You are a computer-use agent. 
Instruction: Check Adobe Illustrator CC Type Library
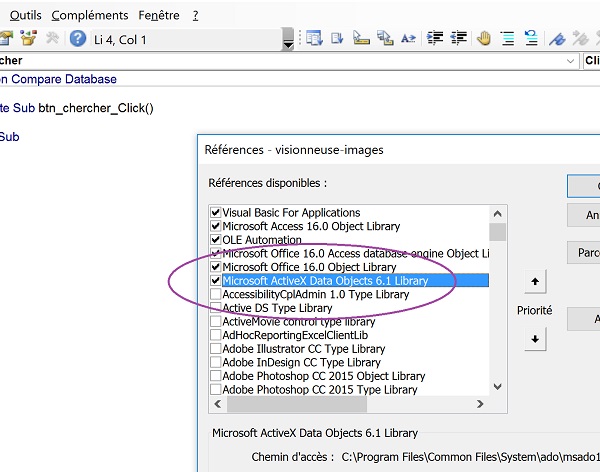215,349
